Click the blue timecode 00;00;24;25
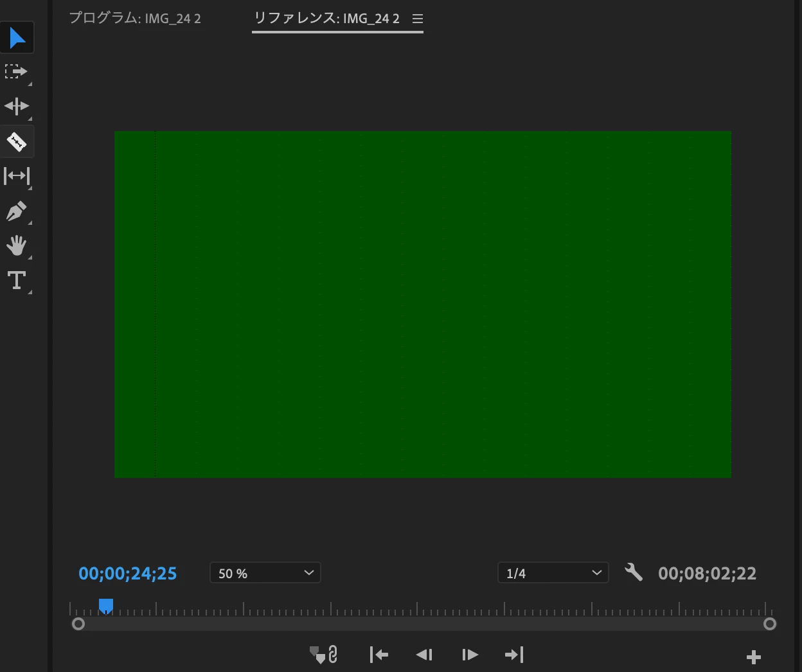Screen dimensions: 802x672 click(128, 574)
